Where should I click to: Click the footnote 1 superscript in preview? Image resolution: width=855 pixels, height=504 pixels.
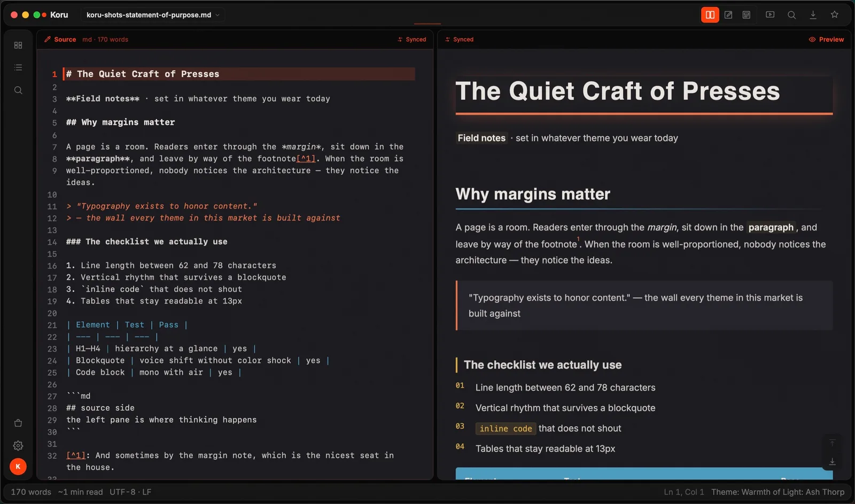(x=578, y=239)
